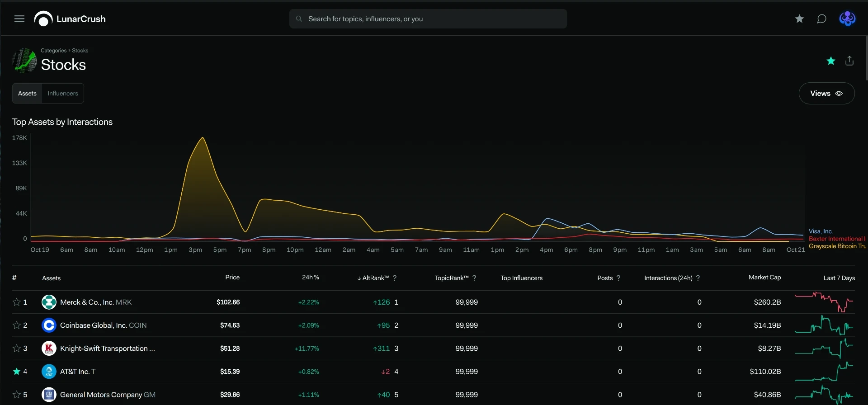
Task: Open the chat bubble icon
Action: [821, 19]
